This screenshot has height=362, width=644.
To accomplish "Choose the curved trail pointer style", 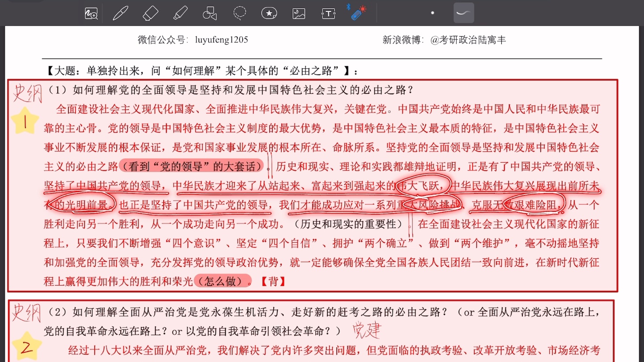I will [x=463, y=13].
